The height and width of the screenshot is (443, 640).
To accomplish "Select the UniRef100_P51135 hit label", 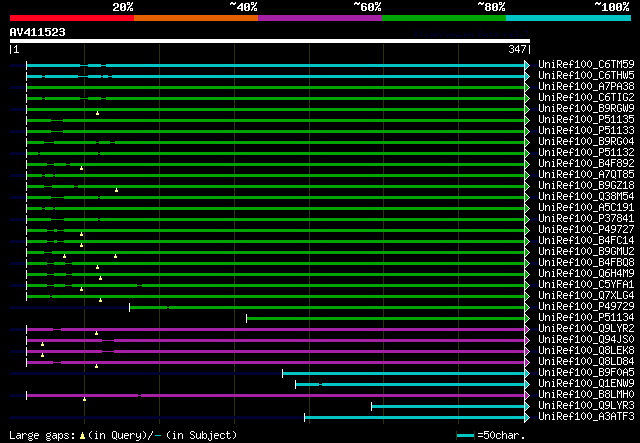I will click(586, 119).
